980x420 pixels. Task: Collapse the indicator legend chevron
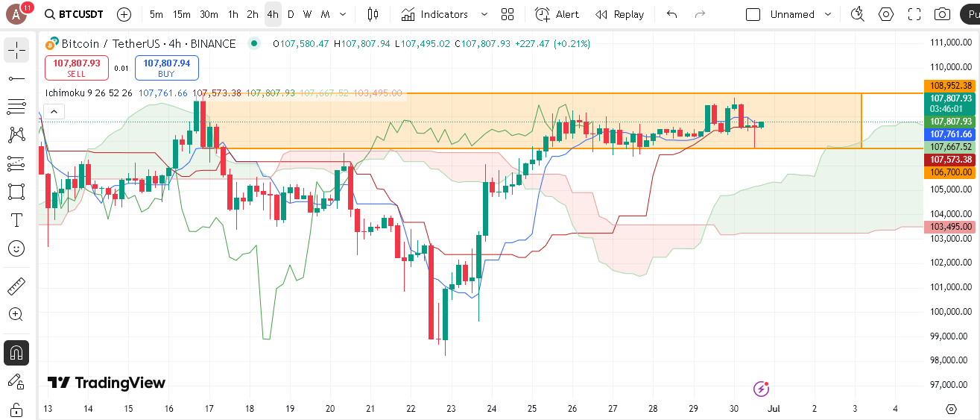[54, 112]
